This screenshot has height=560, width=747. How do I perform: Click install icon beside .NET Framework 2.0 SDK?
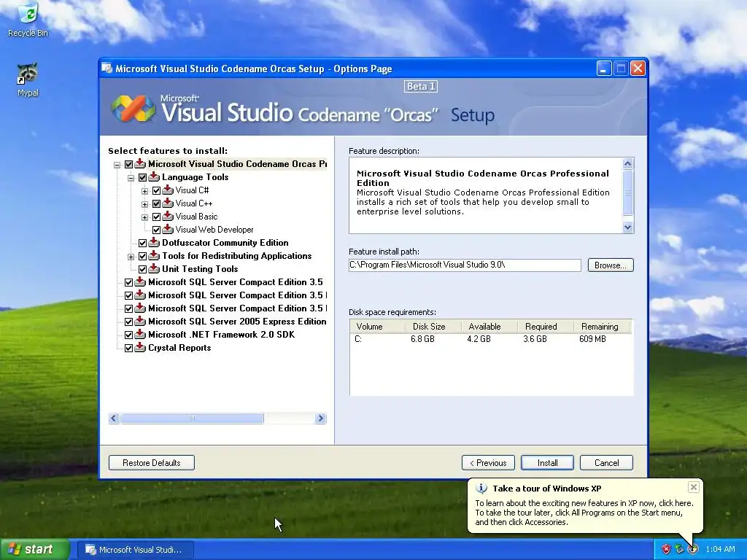(139, 335)
